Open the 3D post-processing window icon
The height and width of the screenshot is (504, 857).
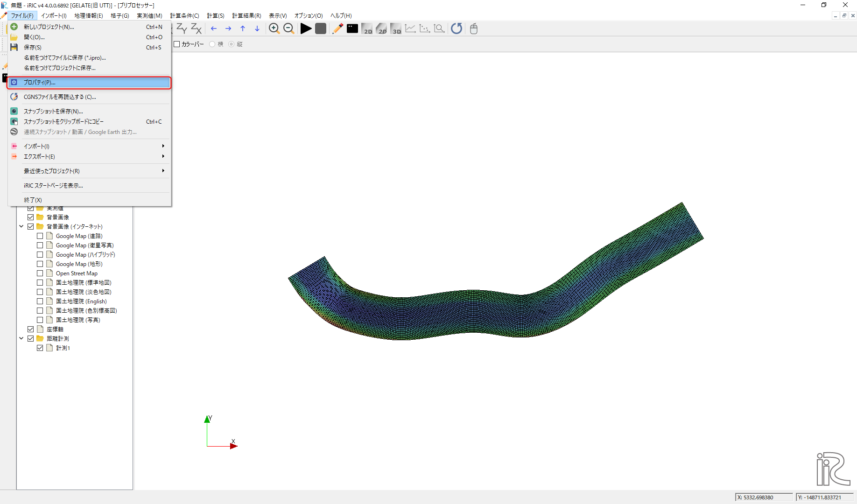click(x=396, y=28)
